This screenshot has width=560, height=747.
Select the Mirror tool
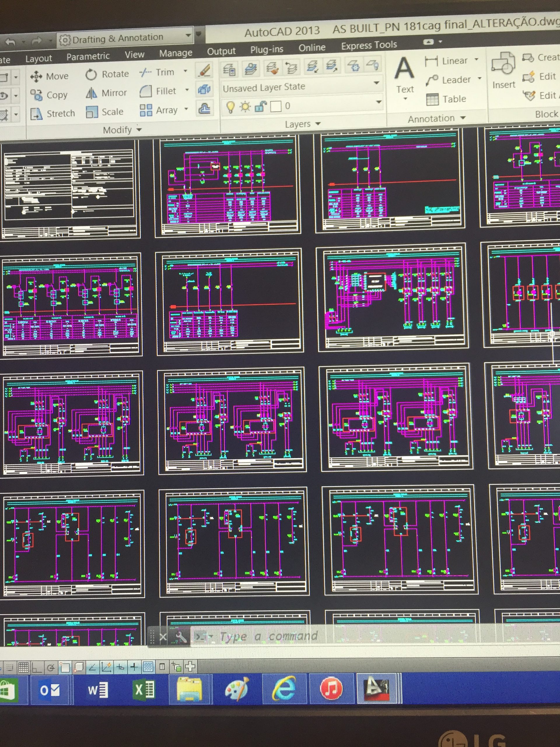pyautogui.click(x=106, y=93)
